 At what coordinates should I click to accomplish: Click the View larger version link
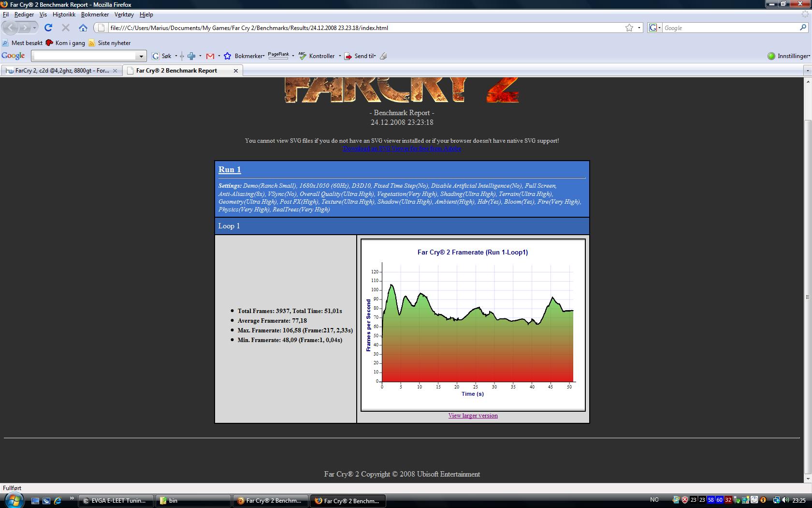point(473,415)
